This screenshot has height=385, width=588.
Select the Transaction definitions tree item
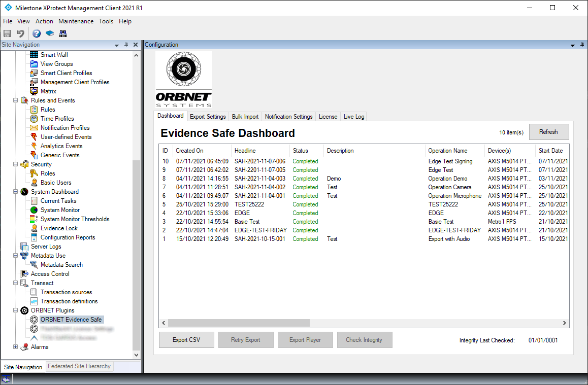click(69, 301)
